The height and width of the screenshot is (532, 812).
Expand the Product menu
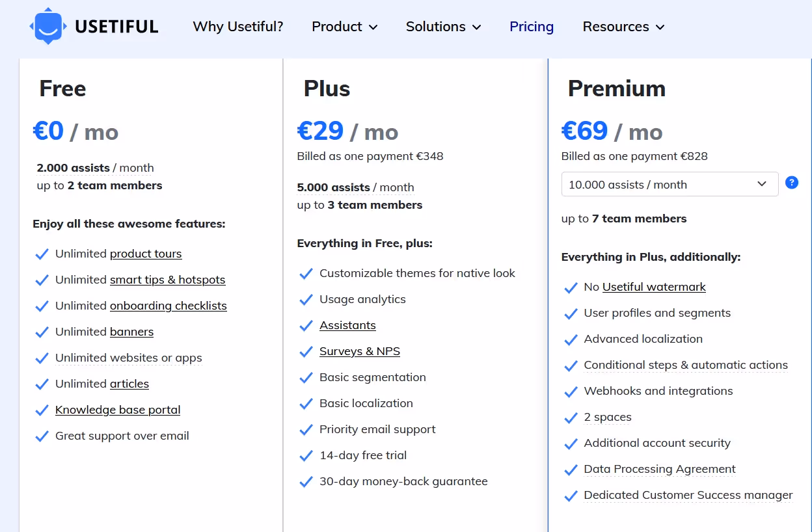tap(345, 27)
